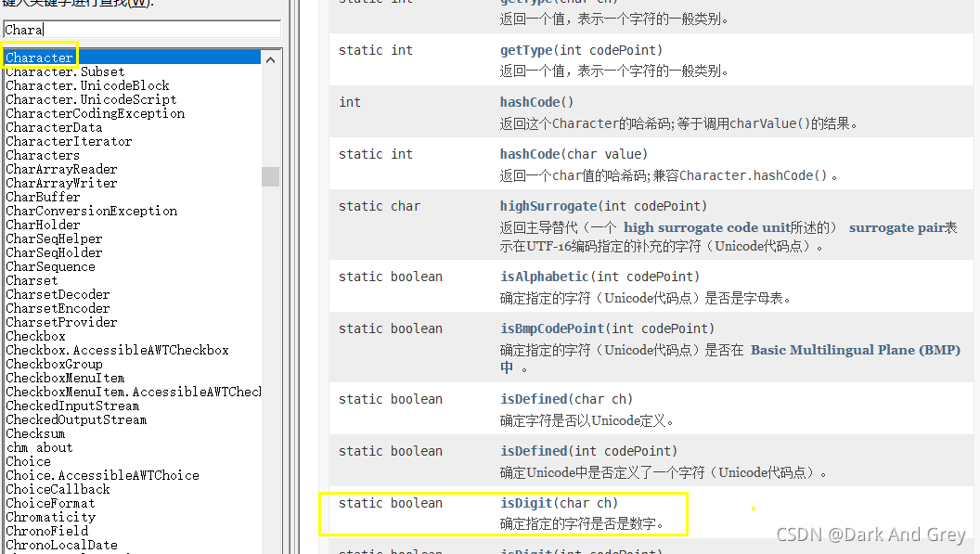Select CheckboxMenuItem entry
Screen dimensions: 980x554
point(65,378)
